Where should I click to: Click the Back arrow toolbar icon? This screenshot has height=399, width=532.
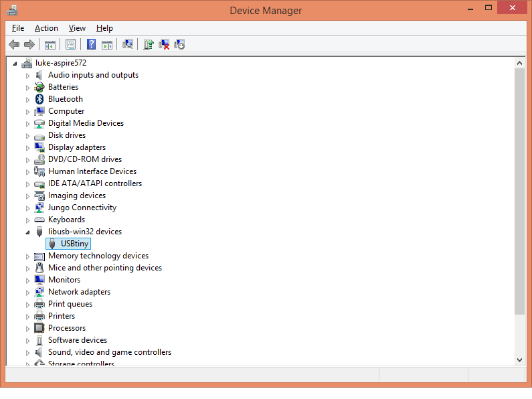click(14, 44)
